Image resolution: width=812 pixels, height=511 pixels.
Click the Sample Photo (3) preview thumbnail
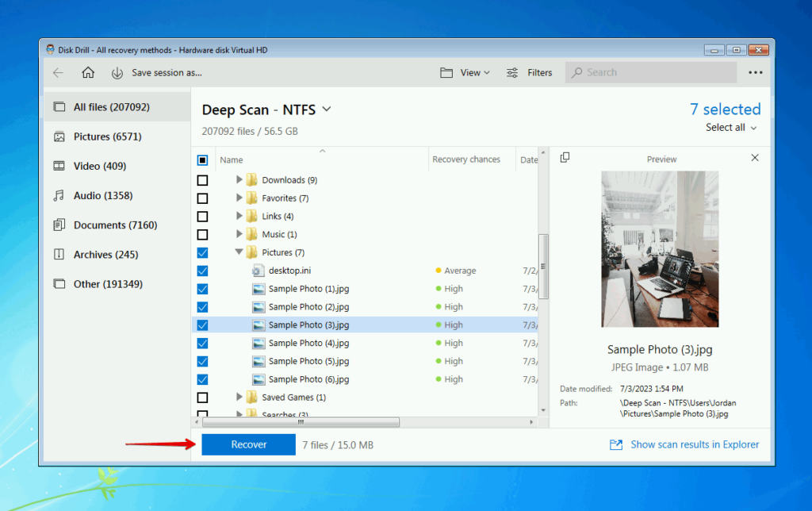661,247
